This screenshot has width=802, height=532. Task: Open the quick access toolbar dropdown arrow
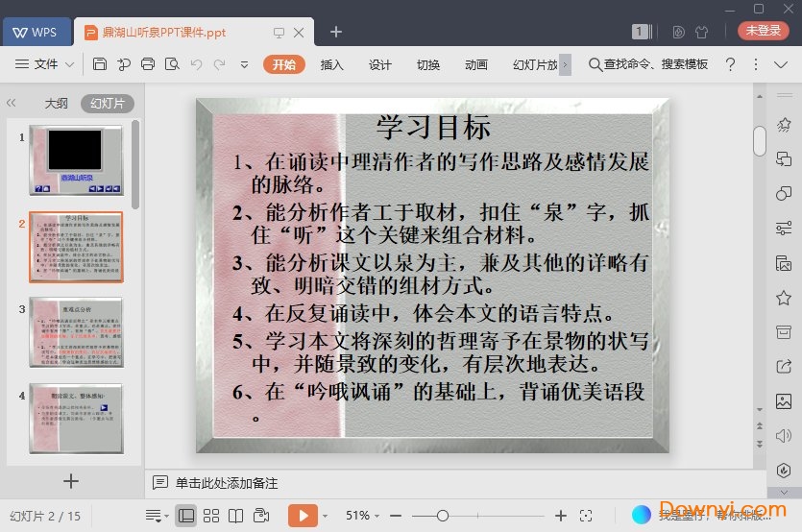(x=244, y=64)
